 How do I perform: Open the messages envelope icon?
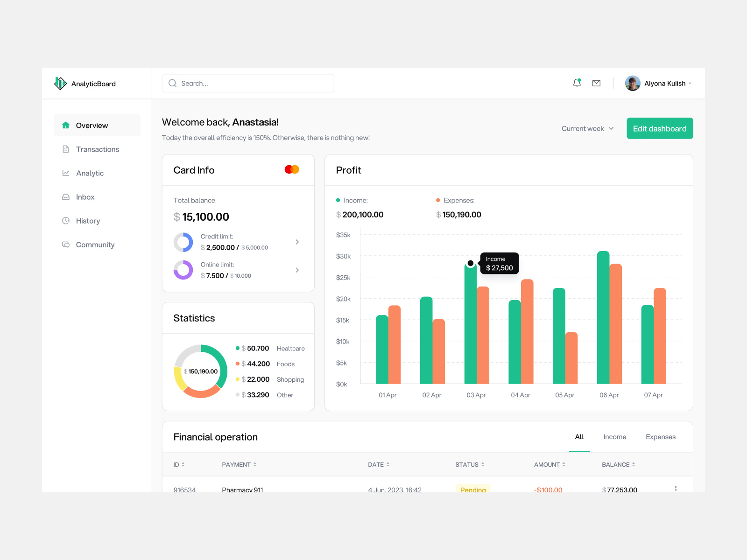click(x=596, y=83)
